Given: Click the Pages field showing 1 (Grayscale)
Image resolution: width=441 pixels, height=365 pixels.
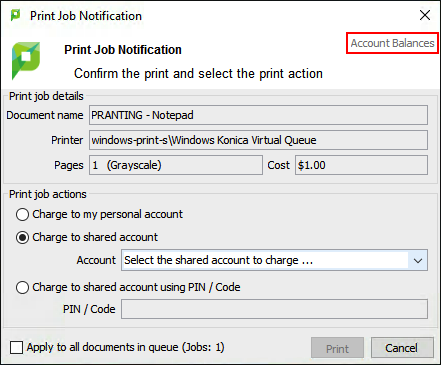Looking at the screenshot, I should tap(176, 165).
